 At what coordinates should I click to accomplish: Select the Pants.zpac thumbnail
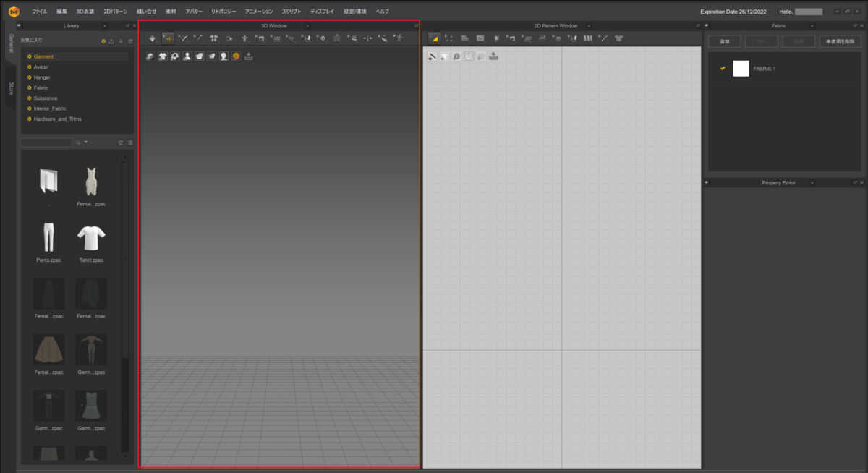pos(48,237)
